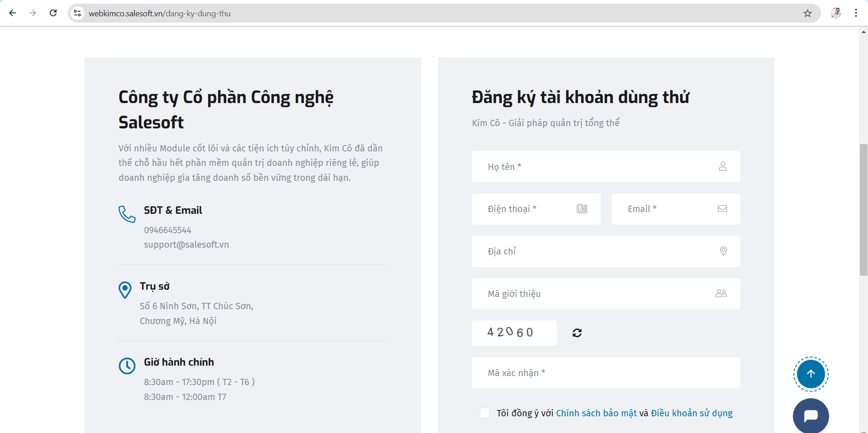Click the phone handset icon beside SĐT & Email

point(127,214)
